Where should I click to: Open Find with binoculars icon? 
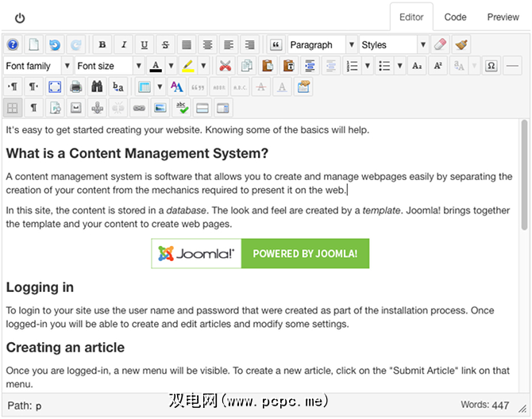click(x=97, y=86)
